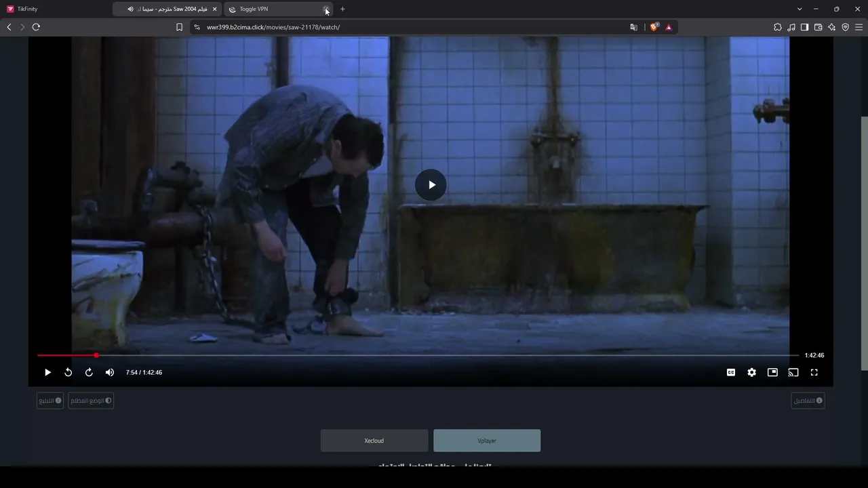Open the browser main hamburger menu

pos(859,27)
